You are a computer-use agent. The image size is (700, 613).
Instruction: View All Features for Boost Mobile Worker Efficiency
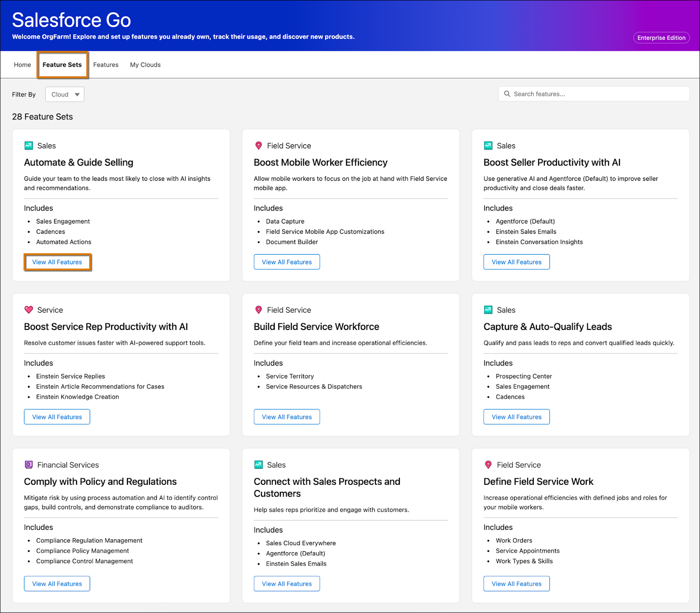click(x=287, y=262)
